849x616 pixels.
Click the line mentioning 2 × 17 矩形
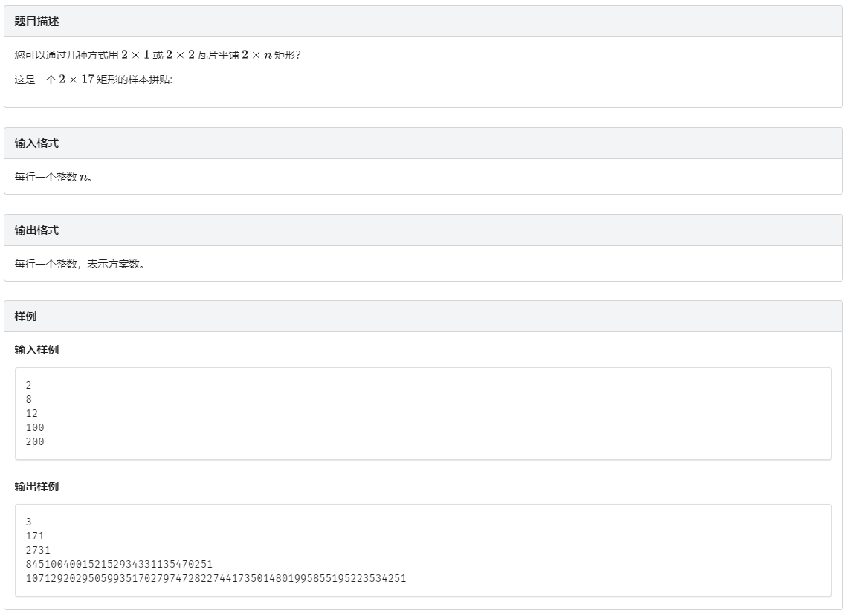tap(93, 80)
